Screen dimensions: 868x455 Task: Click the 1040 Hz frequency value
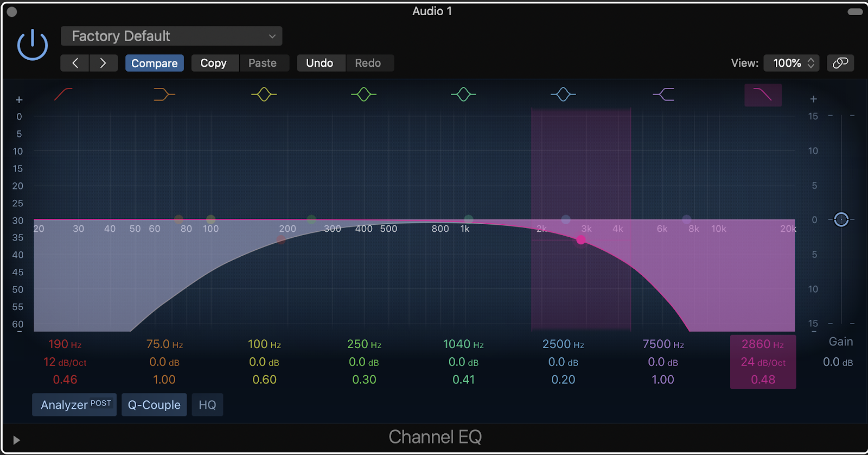click(x=463, y=344)
